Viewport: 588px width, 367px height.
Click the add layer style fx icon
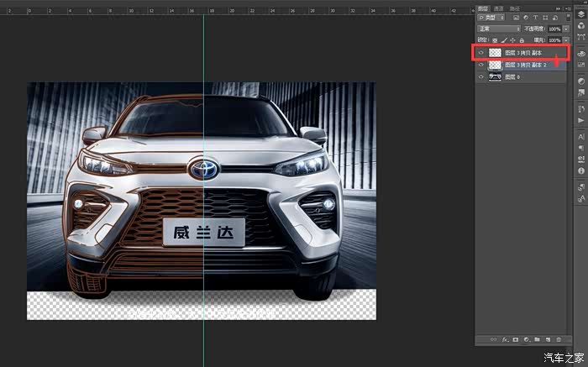506,339
